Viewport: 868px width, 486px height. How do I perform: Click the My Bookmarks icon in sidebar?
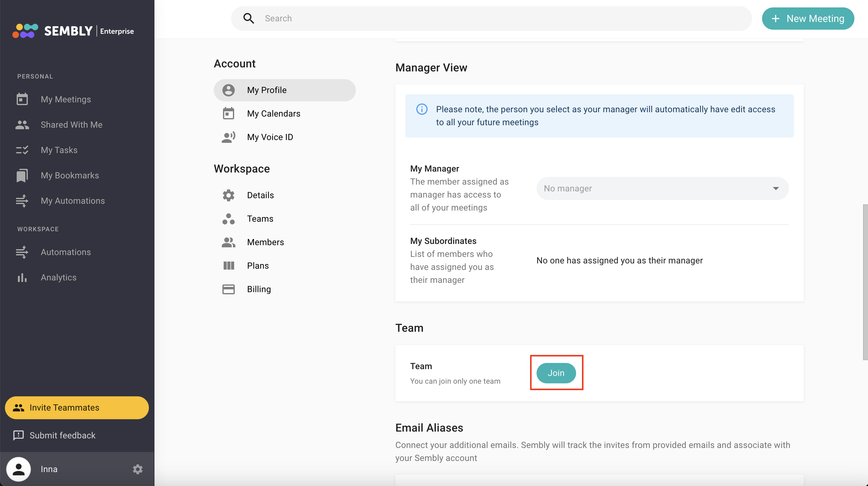pos(22,175)
